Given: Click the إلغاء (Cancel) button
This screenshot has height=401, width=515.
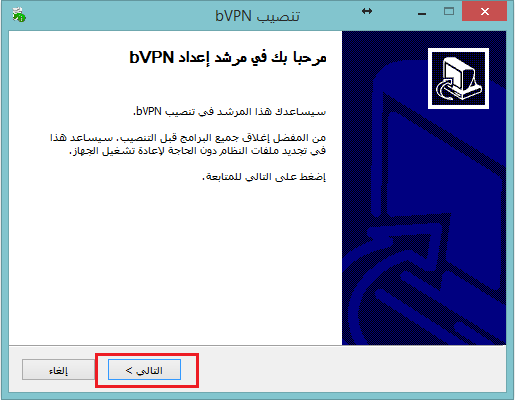Looking at the screenshot, I should (x=58, y=370).
